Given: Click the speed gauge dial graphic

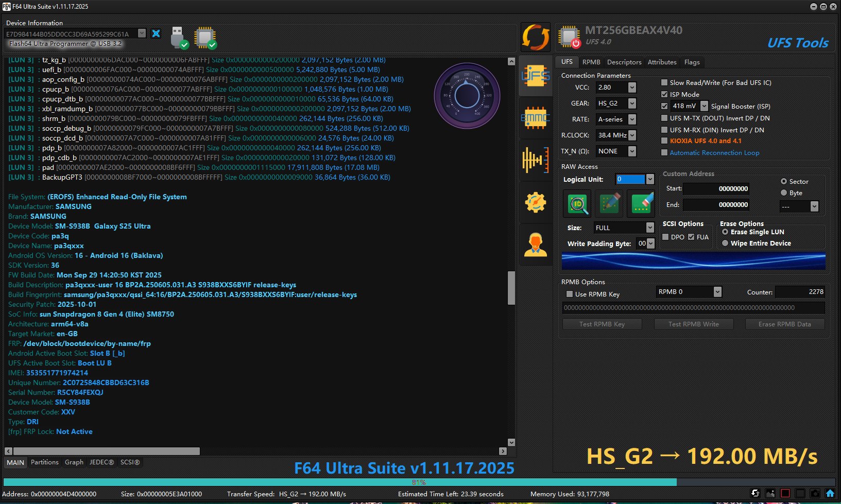Looking at the screenshot, I should point(467,95).
